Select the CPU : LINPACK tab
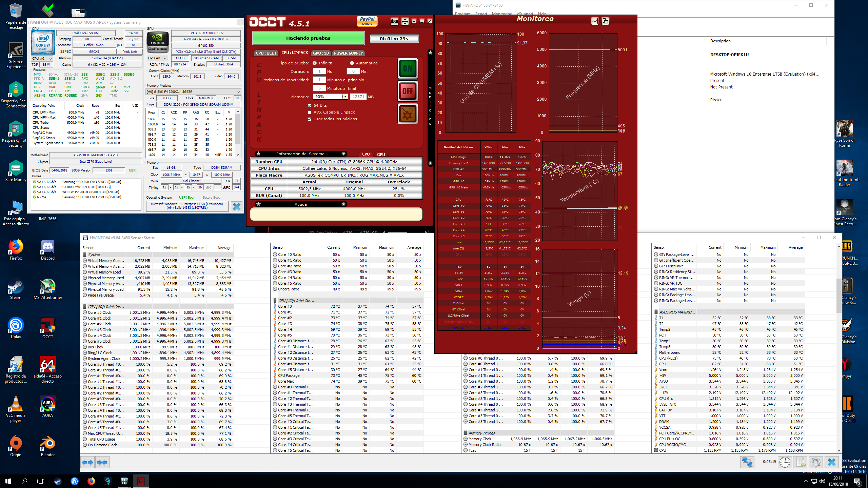Image resolution: width=868 pixels, height=488 pixels. [x=295, y=53]
